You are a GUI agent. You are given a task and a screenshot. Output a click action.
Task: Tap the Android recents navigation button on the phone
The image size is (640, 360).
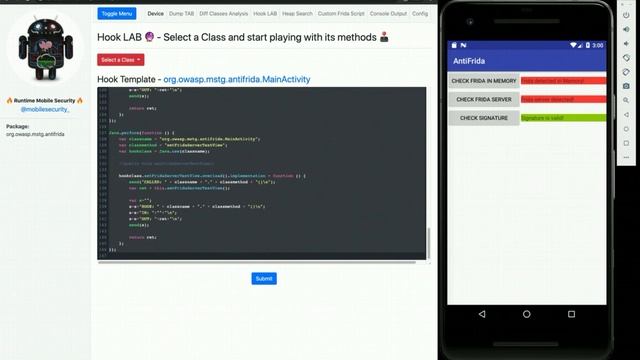571,314
